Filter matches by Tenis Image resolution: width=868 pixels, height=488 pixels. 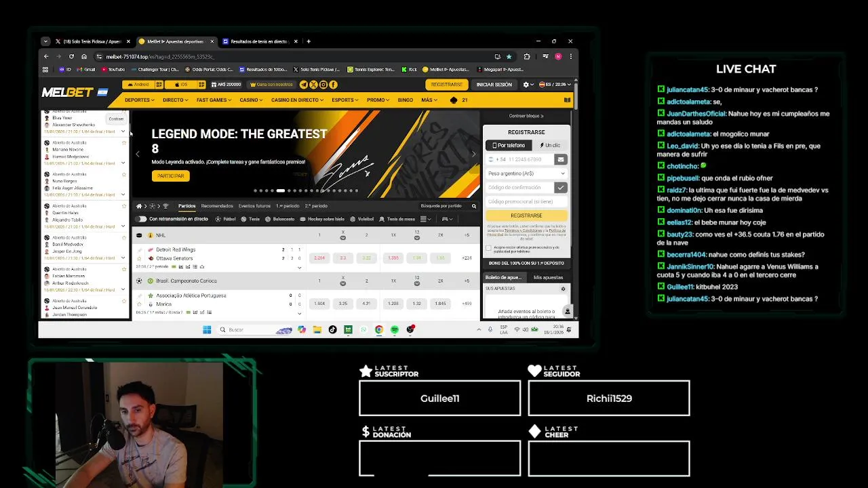point(250,219)
